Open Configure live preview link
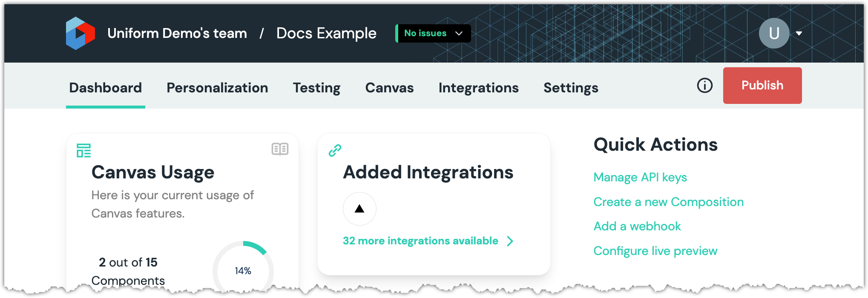This screenshot has width=868, height=298. pyautogui.click(x=655, y=251)
